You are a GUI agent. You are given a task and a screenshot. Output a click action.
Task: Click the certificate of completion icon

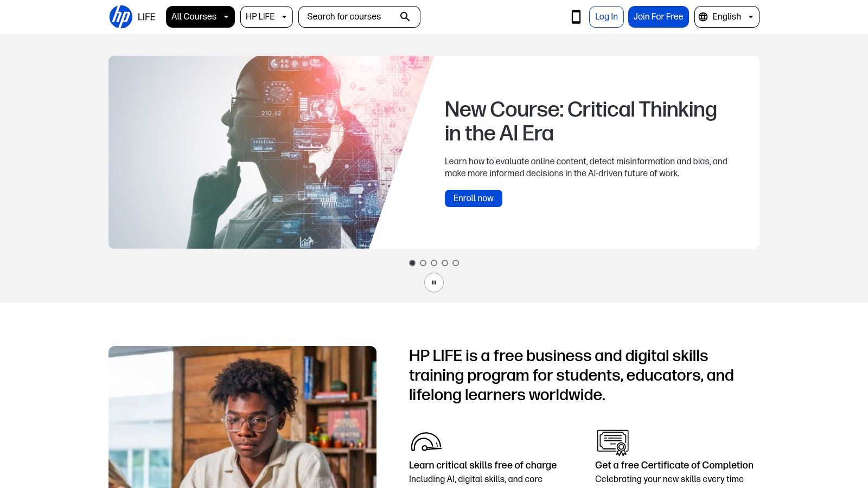613,442
